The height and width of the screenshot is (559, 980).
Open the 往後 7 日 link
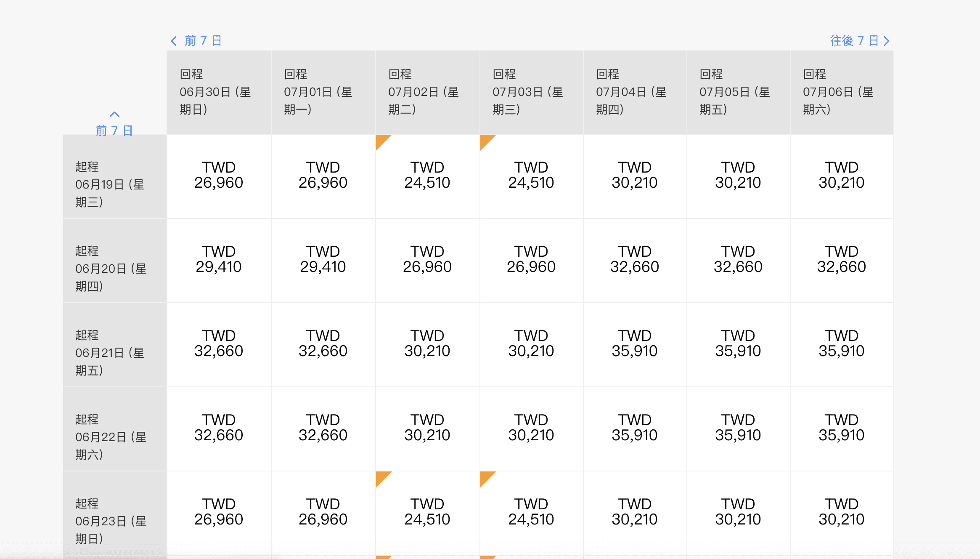pyautogui.click(x=854, y=41)
